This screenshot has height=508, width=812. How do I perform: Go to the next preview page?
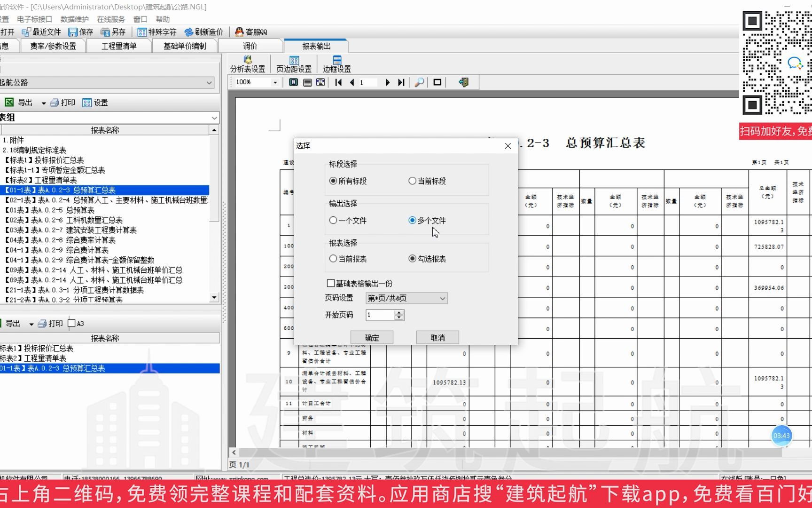tap(388, 82)
